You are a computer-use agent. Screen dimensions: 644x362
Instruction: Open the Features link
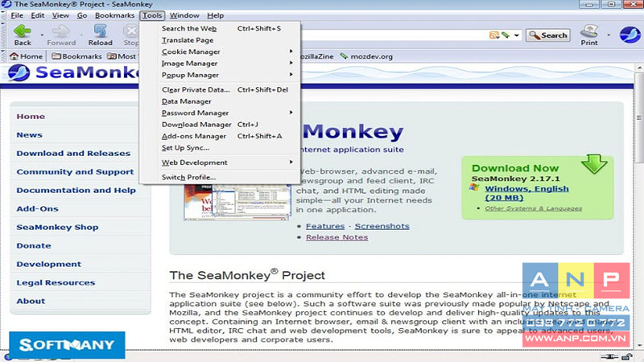click(325, 226)
